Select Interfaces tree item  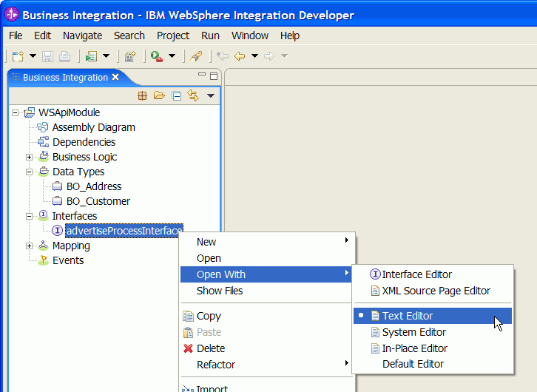[x=74, y=216]
